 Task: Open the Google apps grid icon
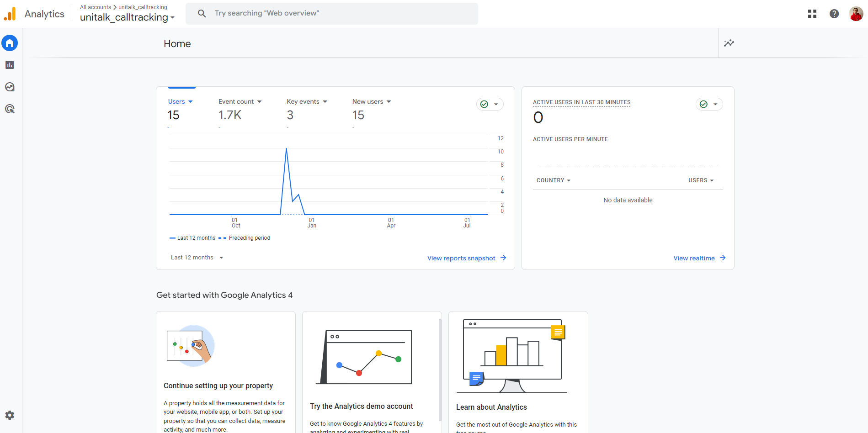pos(812,14)
